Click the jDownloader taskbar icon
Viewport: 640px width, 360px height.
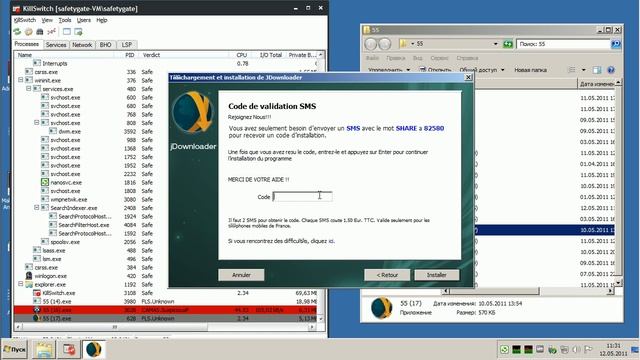pos(94,350)
